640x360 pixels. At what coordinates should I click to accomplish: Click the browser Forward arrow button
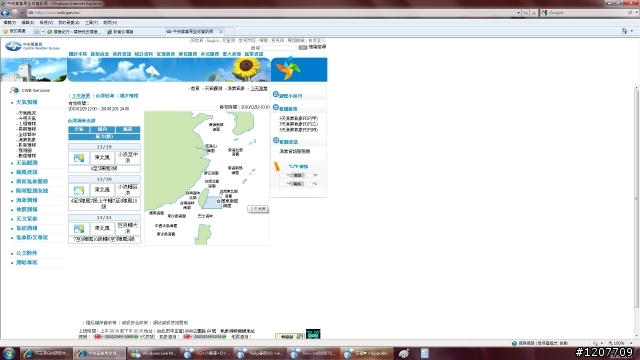coord(14,13)
